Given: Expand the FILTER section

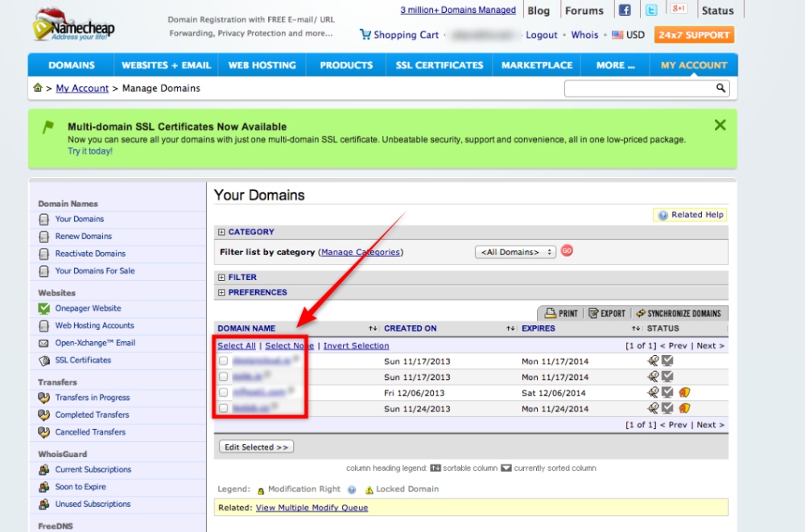Looking at the screenshot, I should [221, 277].
